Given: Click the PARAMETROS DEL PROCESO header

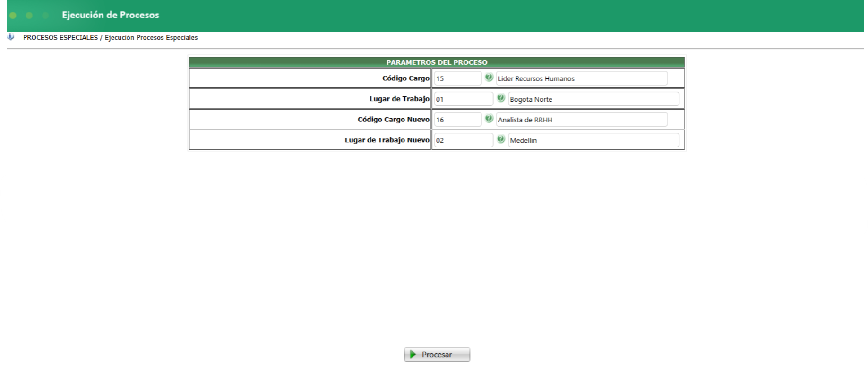Looking at the screenshot, I should click(x=437, y=62).
